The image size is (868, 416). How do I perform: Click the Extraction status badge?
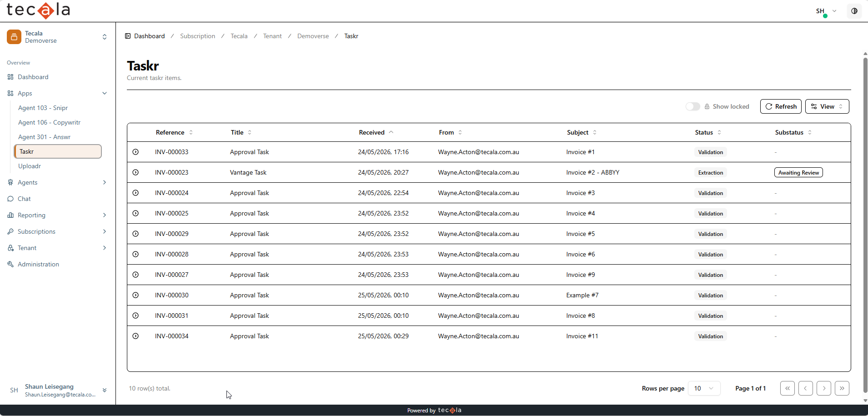(x=711, y=172)
